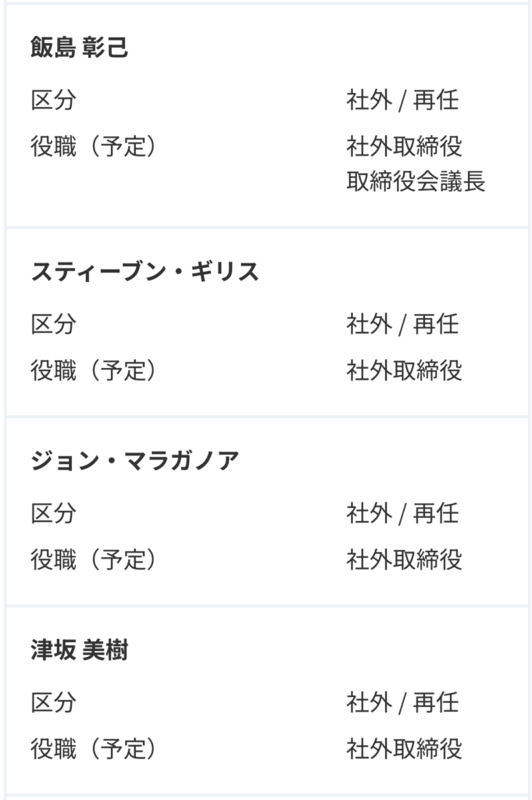The width and height of the screenshot is (532, 800).
Task: Select the ジョン・マラガノア name heading
Action: (134, 461)
